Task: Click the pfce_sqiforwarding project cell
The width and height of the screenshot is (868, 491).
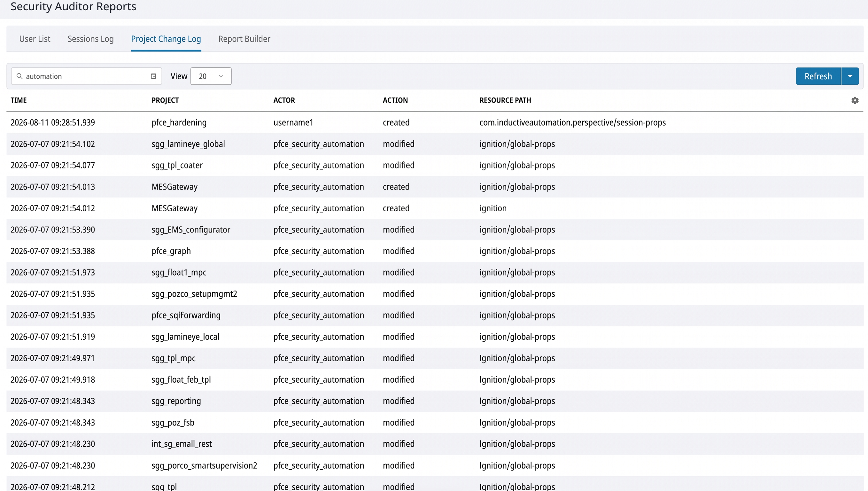Action: coord(186,315)
